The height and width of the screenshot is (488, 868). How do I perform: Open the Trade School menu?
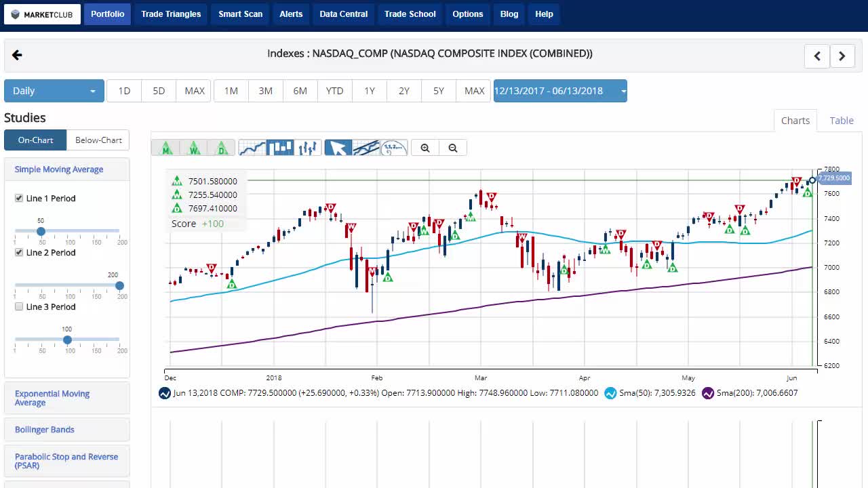click(410, 14)
